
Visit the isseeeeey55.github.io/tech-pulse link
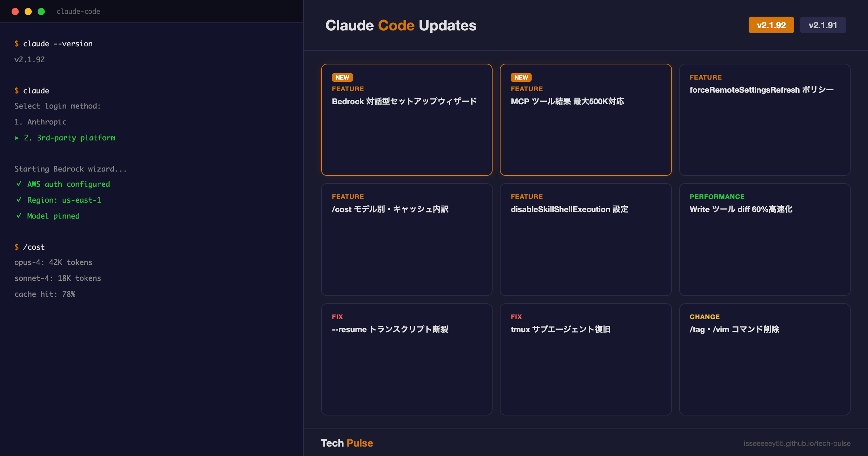click(797, 443)
